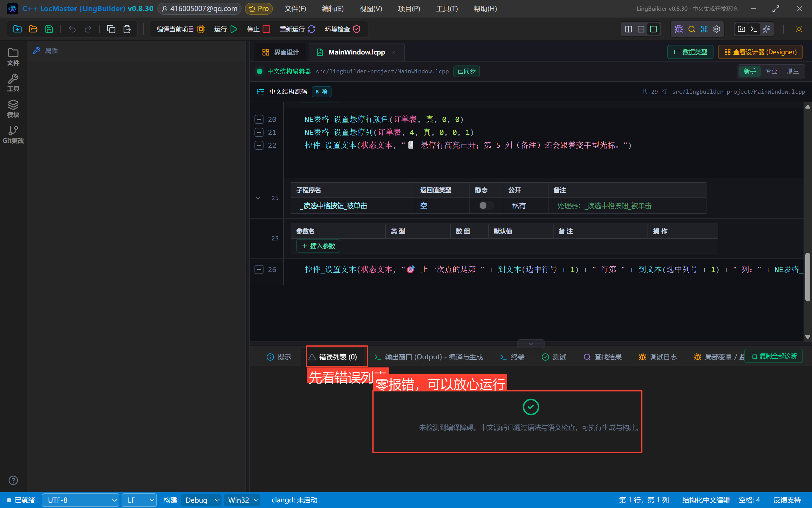Click the 复制全部诊断 button
The image size is (812, 508).
[773, 356]
